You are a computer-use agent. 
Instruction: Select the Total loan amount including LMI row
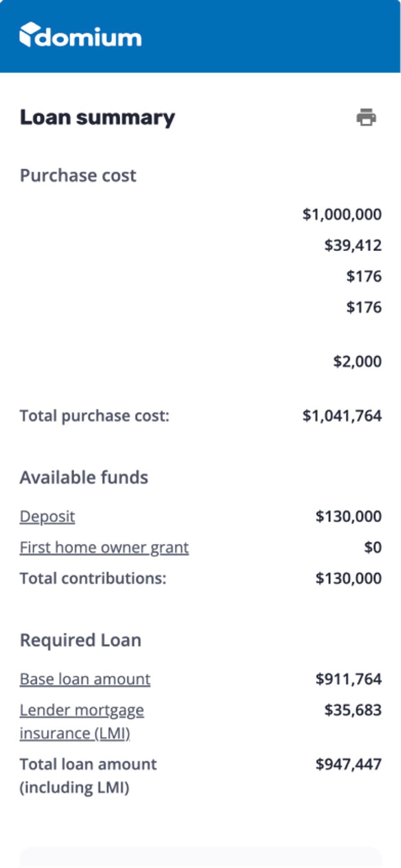click(88, 775)
